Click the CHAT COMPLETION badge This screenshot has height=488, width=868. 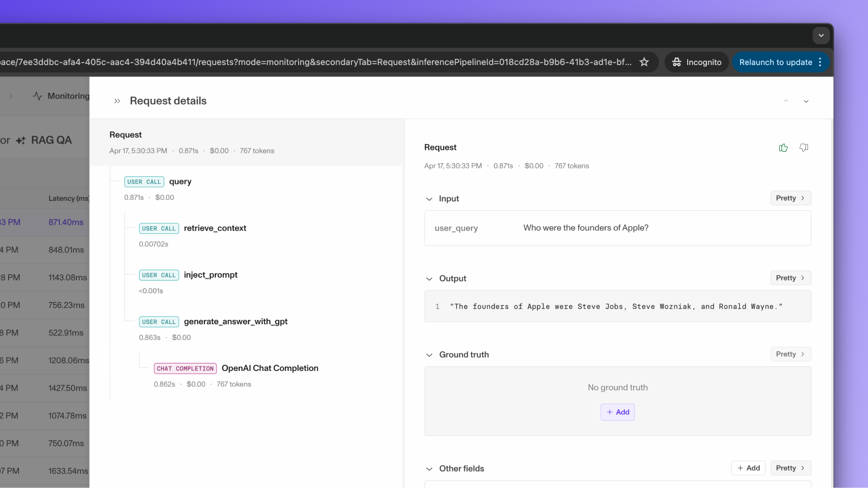click(185, 369)
